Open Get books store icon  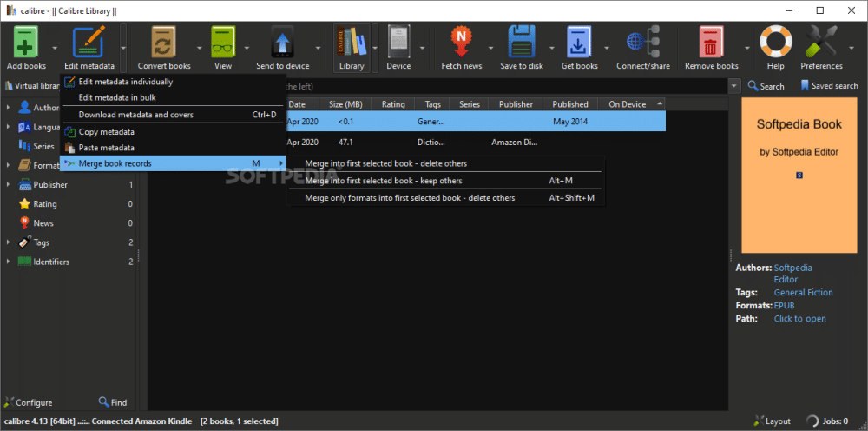click(579, 42)
